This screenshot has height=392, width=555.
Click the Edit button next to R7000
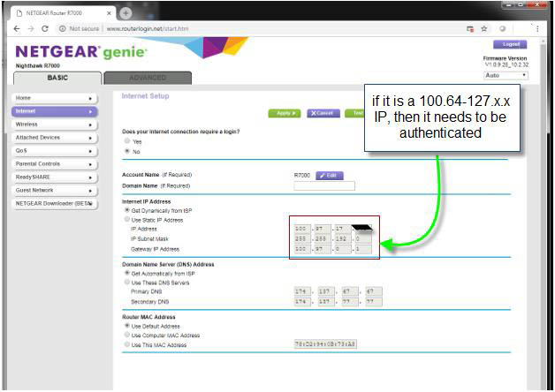[329, 176]
